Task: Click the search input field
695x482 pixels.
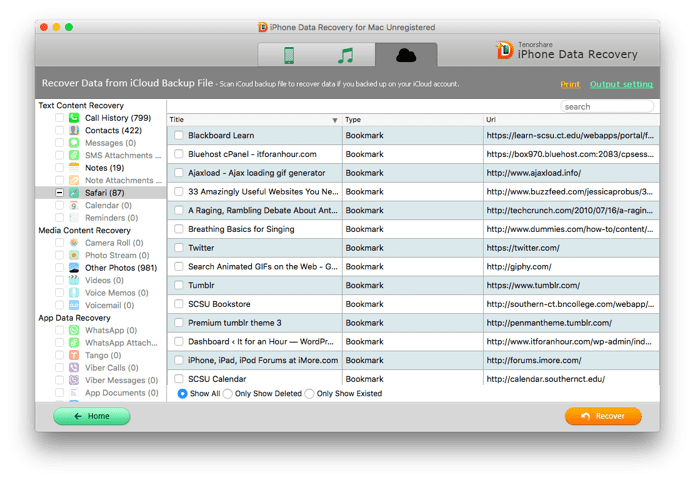Action: (607, 106)
